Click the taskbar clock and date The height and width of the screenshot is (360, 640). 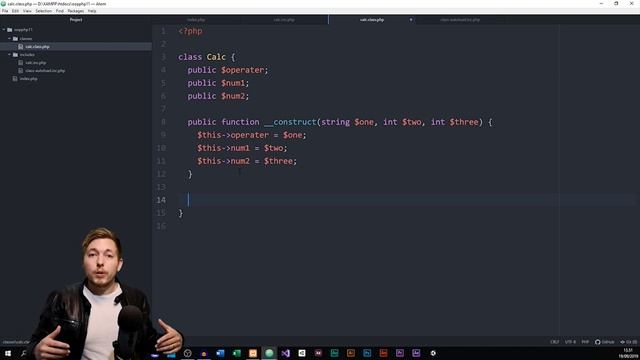(x=628, y=353)
